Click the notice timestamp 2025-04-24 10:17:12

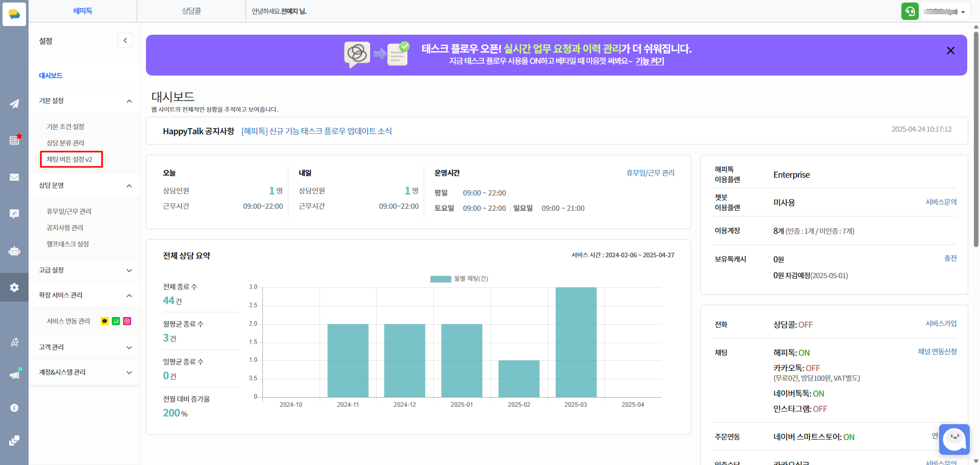(921, 129)
